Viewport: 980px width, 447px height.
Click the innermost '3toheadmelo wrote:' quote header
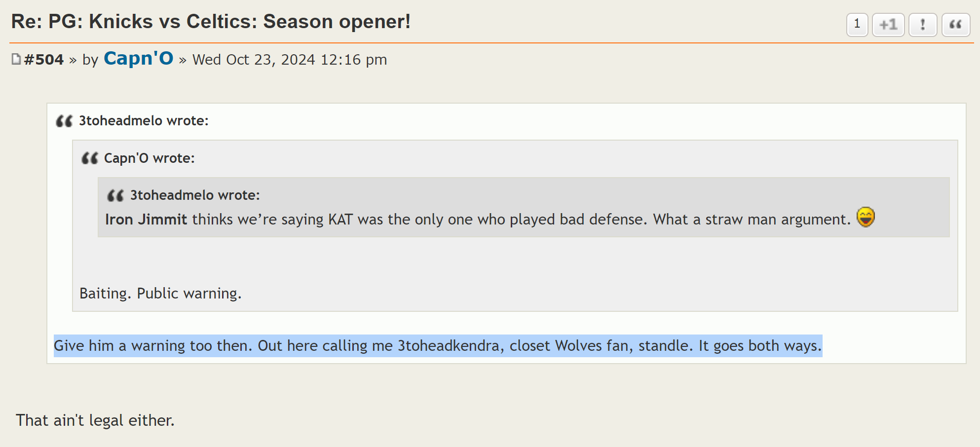pos(194,195)
